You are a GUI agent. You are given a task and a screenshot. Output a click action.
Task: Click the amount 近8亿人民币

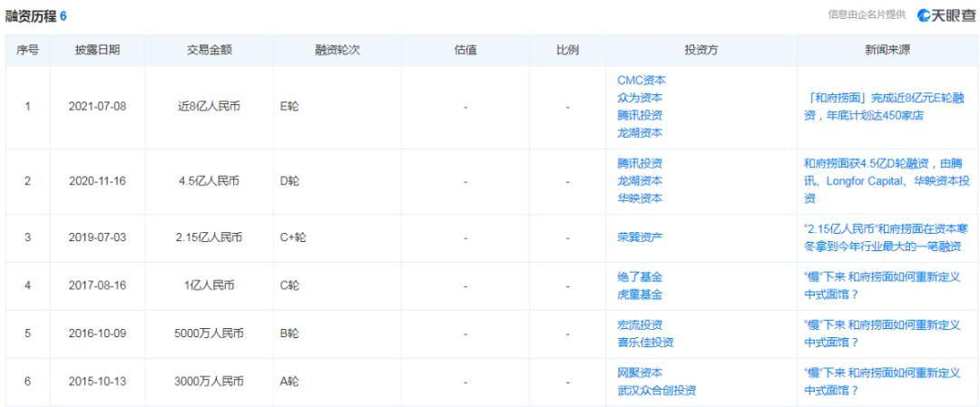pos(210,107)
